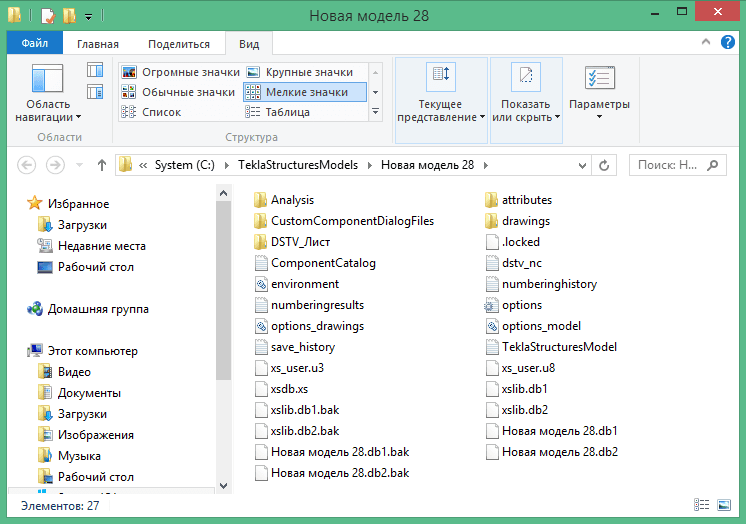Open the recent locations dropdown arrow
Screen dimensions: 746x524
(x=79, y=165)
